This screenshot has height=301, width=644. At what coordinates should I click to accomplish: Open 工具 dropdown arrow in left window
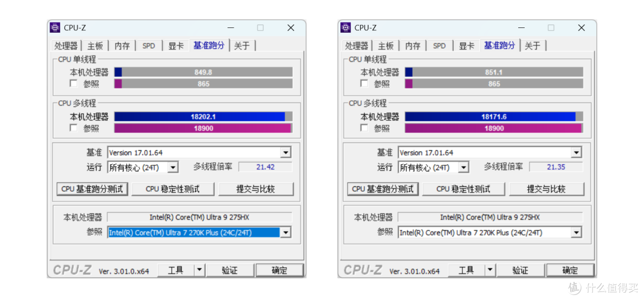pyautogui.click(x=199, y=270)
